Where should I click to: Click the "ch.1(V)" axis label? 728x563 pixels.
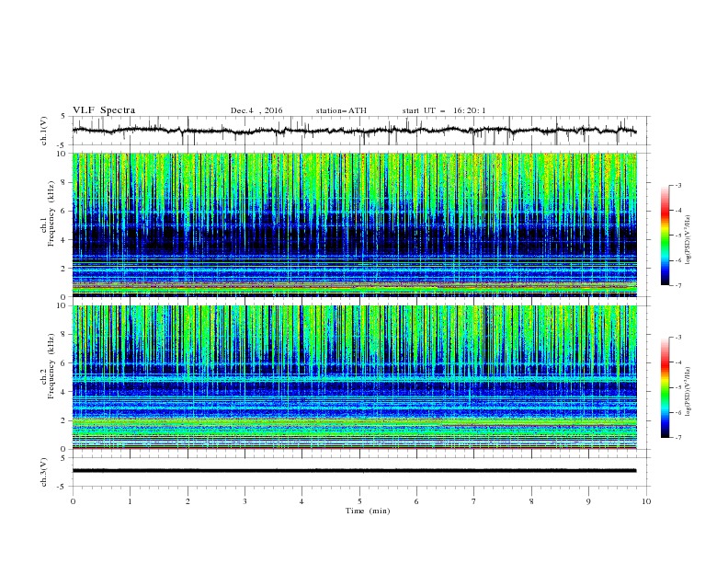coord(44,131)
